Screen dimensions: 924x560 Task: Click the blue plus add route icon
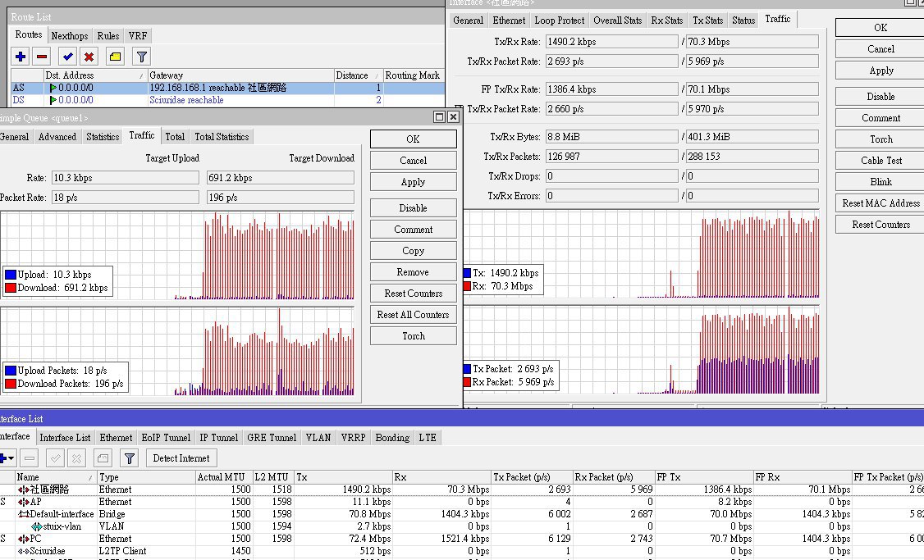point(21,57)
